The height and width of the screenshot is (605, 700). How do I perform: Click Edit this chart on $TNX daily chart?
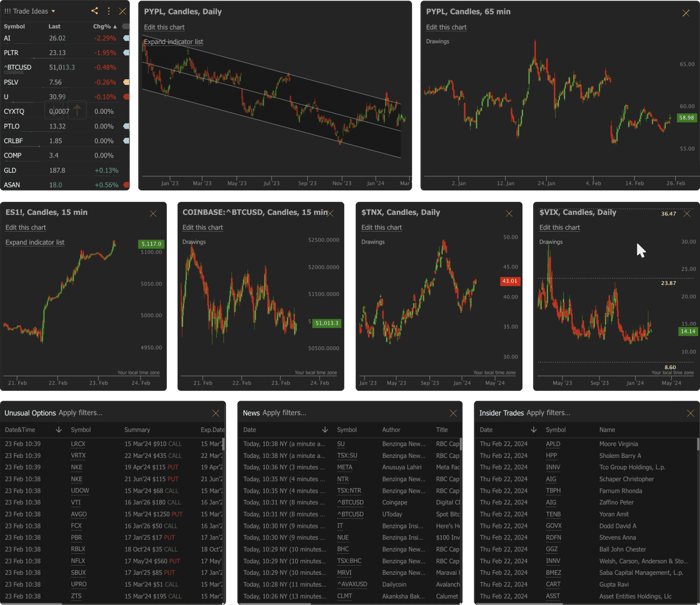point(381,227)
